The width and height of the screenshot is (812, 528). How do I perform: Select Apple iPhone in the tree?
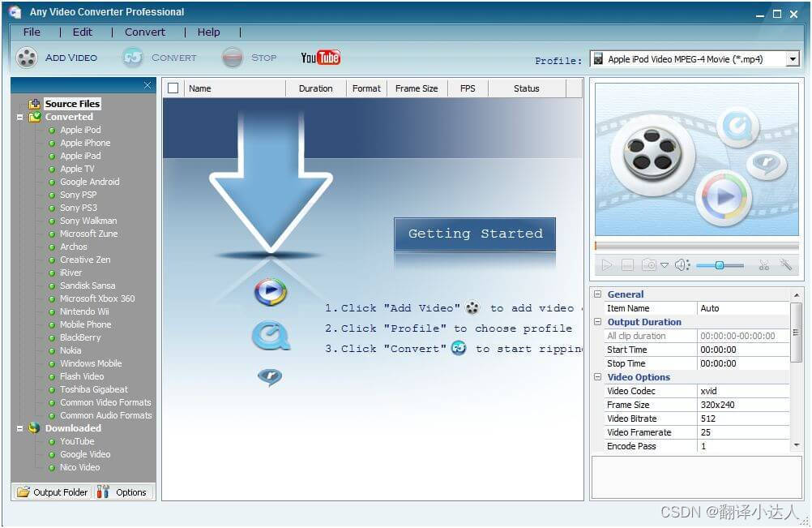click(85, 143)
